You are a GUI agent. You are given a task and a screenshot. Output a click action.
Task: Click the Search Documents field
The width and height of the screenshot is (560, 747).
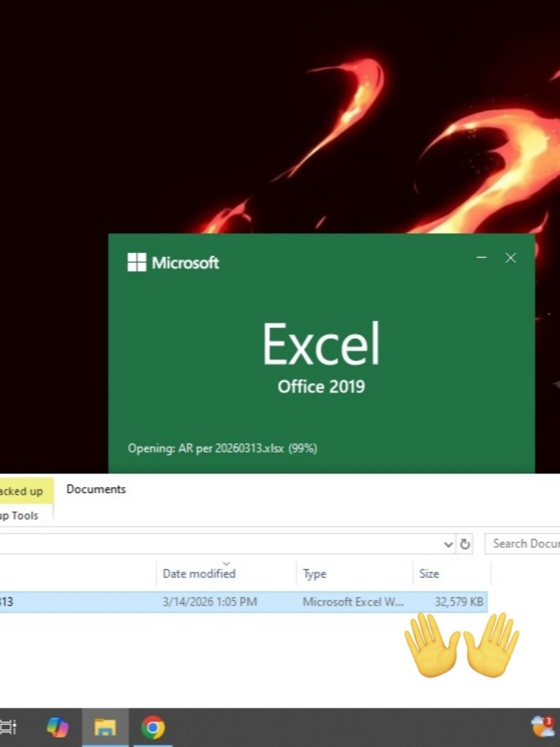tap(522, 543)
